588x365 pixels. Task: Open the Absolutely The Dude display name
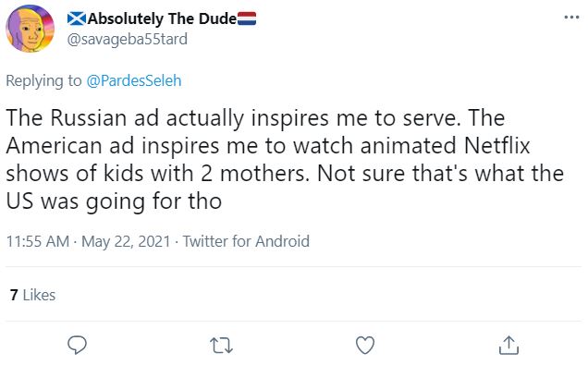click(x=162, y=18)
